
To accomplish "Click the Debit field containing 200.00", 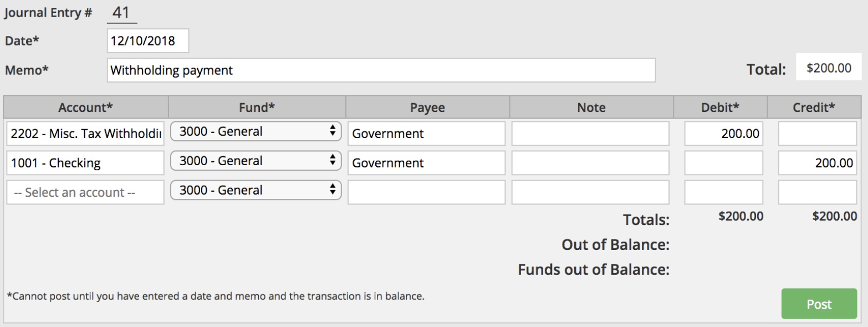I will (x=723, y=134).
